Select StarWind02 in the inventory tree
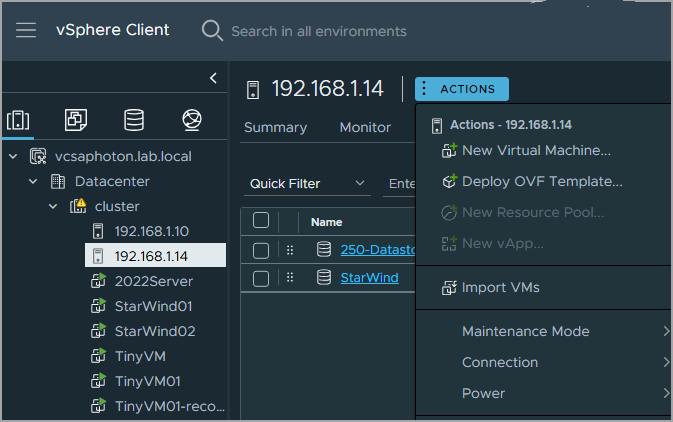The height and width of the screenshot is (422, 673). click(x=155, y=331)
